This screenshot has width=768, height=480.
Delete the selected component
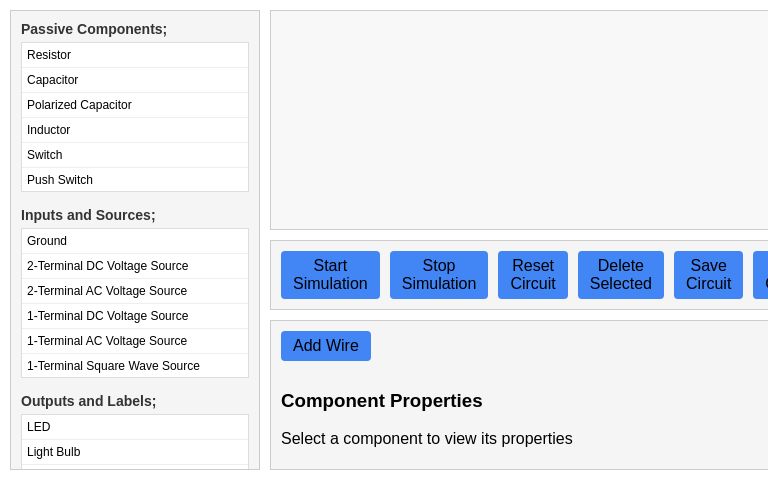click(621, 275)
